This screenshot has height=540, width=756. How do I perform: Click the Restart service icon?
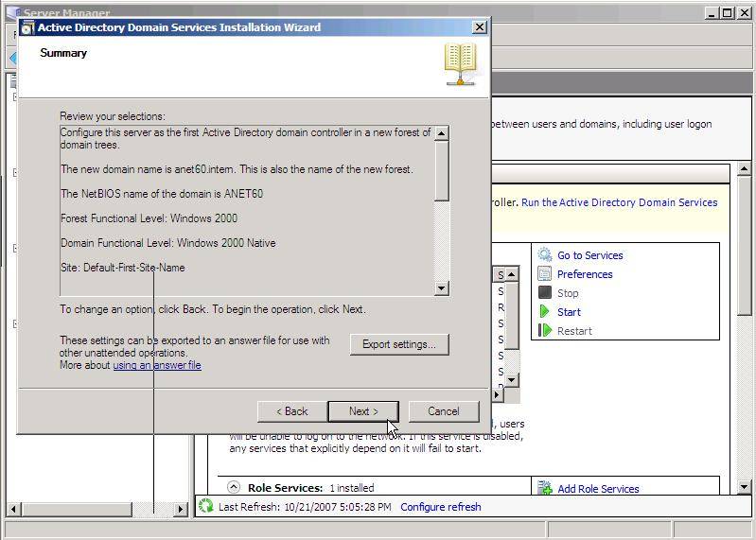point(545,330)
